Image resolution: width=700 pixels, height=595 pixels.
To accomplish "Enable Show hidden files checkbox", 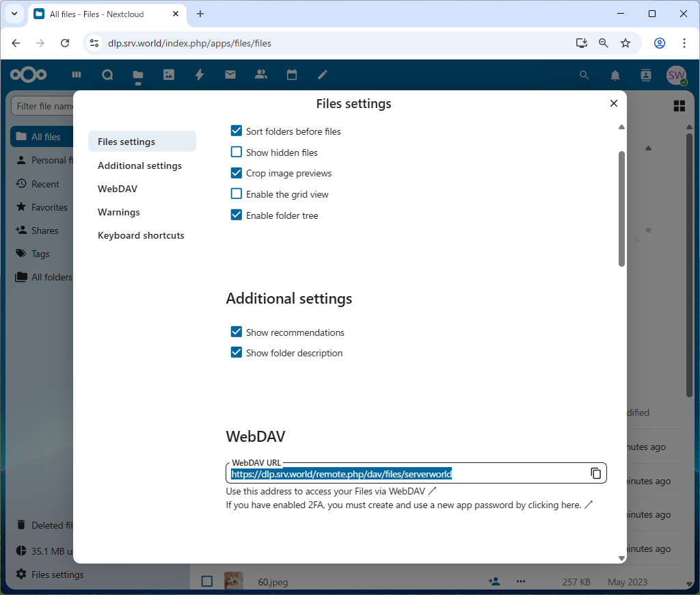I will [237, 153].
